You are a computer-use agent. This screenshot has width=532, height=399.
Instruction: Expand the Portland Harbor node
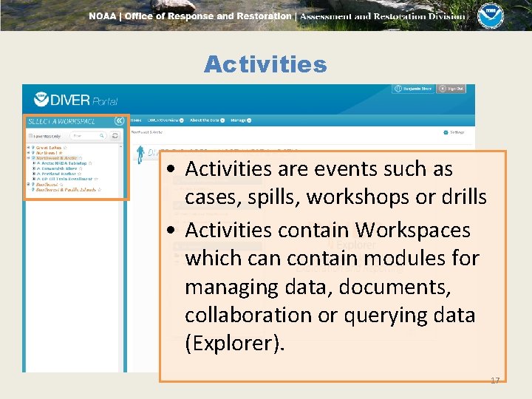[x=34, y=174]
